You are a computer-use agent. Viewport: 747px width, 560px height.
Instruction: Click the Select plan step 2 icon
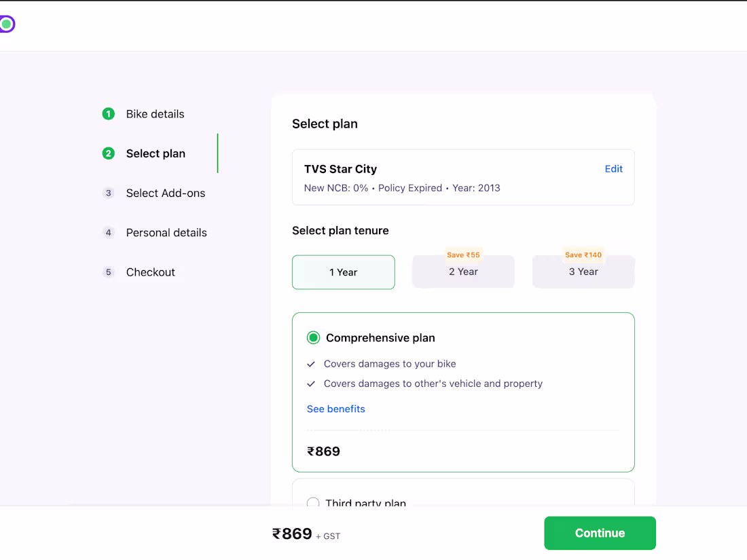[108, 153]
